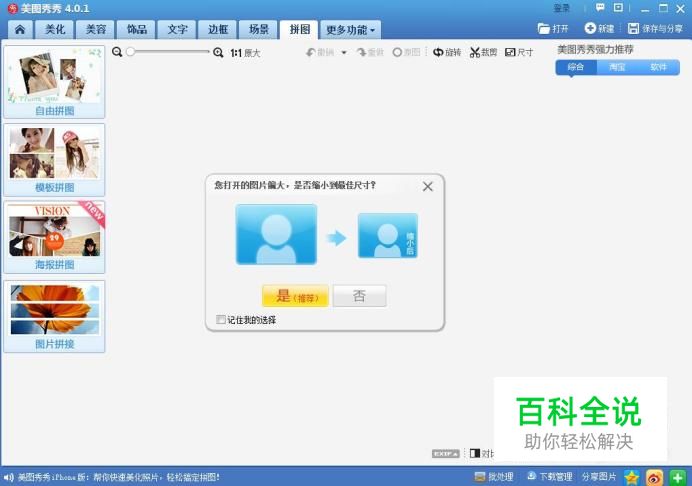This screenshot has width=692, height=486.
Task: Click the 打开 folder button
Action: [553, 29]
